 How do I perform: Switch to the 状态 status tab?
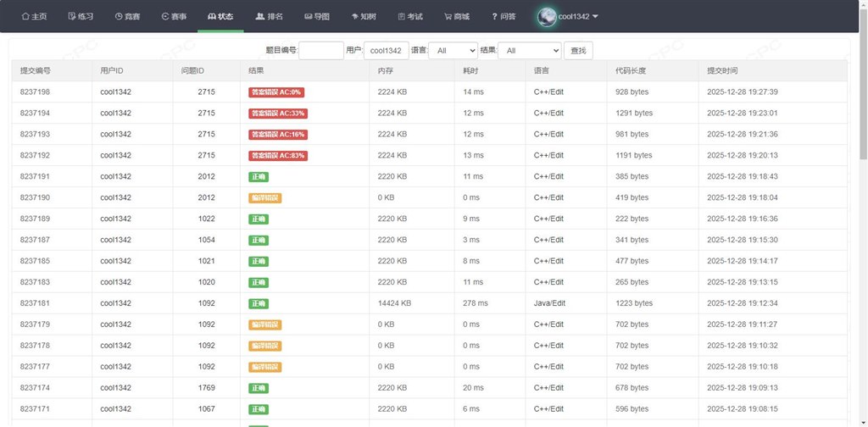point(220,16)
